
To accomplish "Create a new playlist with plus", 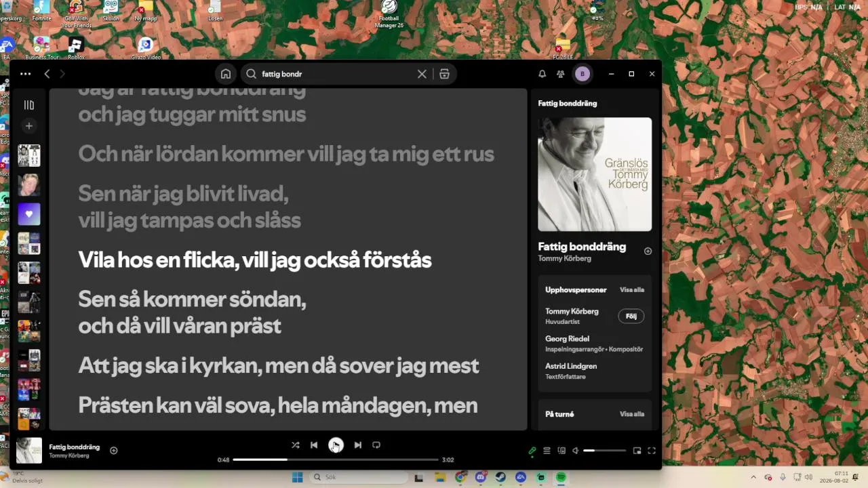I will pyautogui.click(x=28, y=126).
